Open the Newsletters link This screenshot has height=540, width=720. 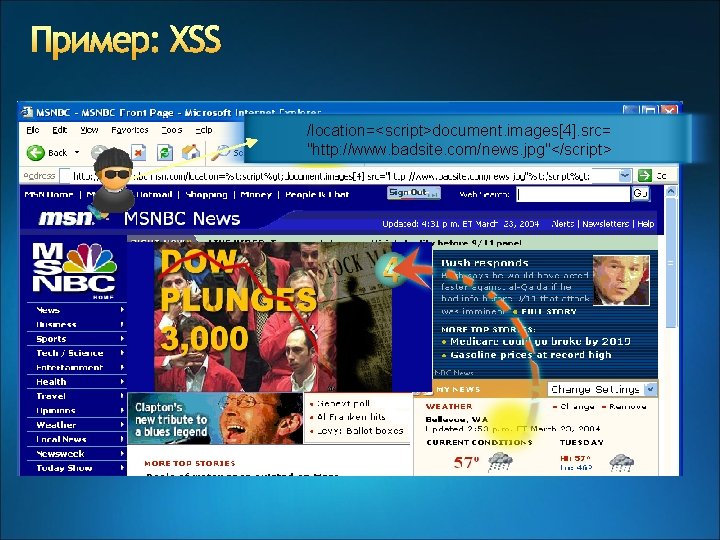pos(606,224)
